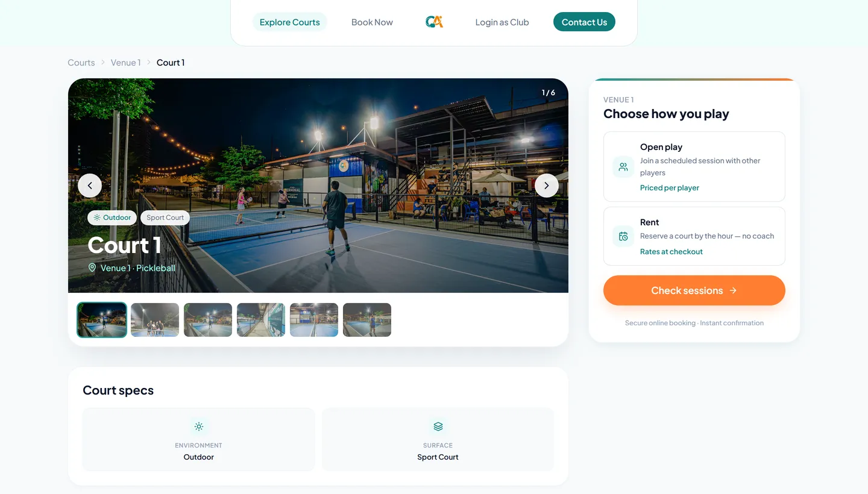This screenshot has width=868, height=494.
Task: Click the Sport Court tag on photo
Action: [x=165, y=217]
